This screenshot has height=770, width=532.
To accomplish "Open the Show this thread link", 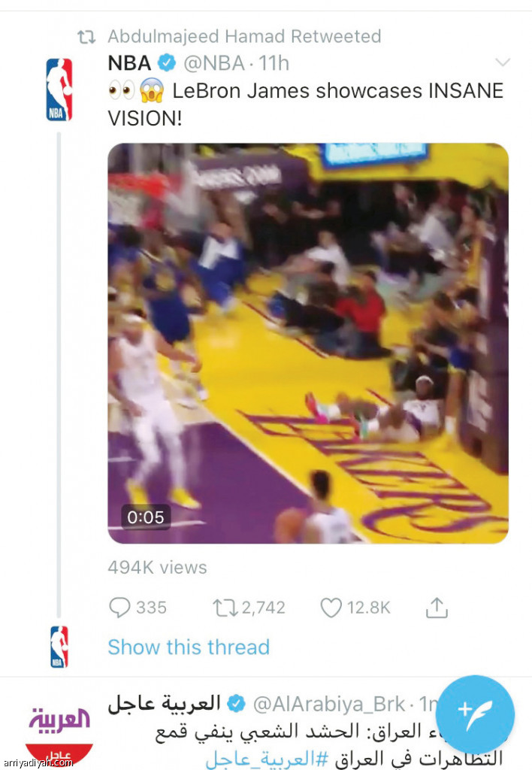I will 189,647.
